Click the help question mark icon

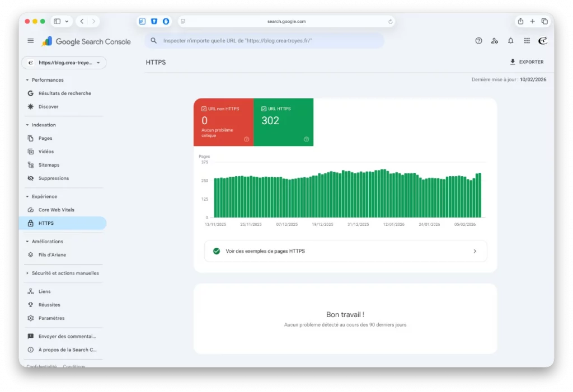pyautogui.click(x=478, y=41)
